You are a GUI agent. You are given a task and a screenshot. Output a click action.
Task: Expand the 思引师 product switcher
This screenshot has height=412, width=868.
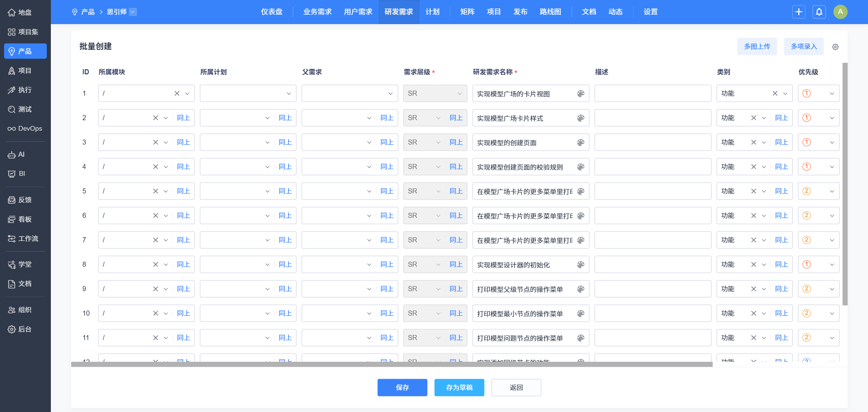click(x=133, y=12)
